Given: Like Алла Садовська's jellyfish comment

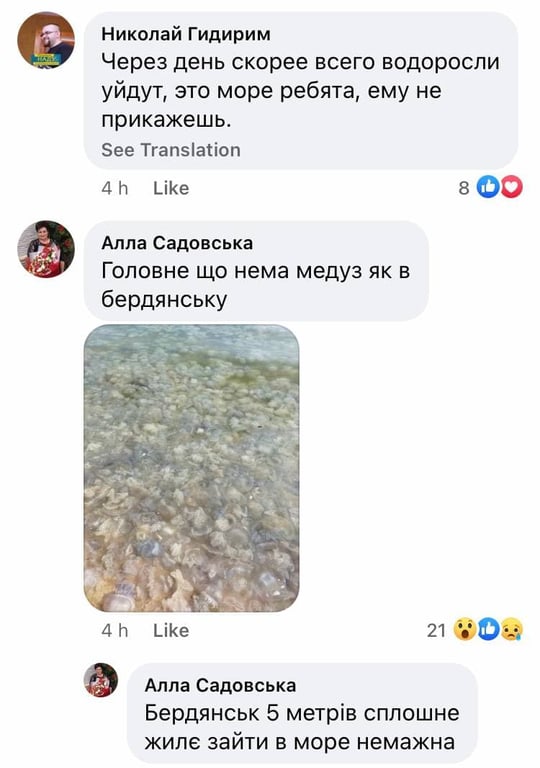Looking at the screenshot, I should 171,630.
